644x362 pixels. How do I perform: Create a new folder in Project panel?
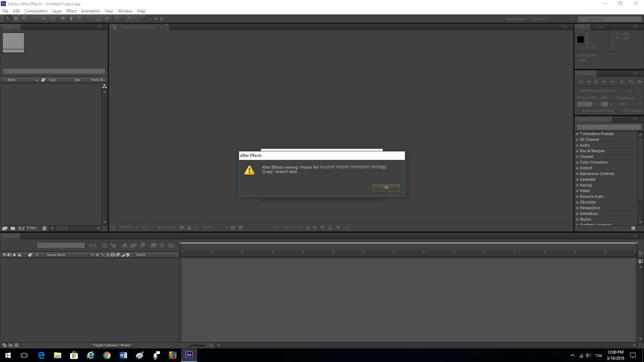tap(13, 228)
